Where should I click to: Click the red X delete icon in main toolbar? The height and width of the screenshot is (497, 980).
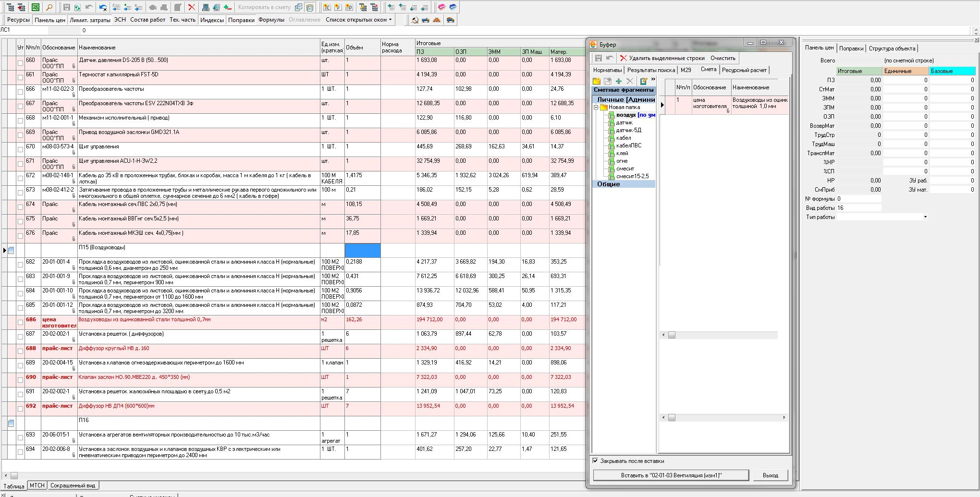(192, 7)
